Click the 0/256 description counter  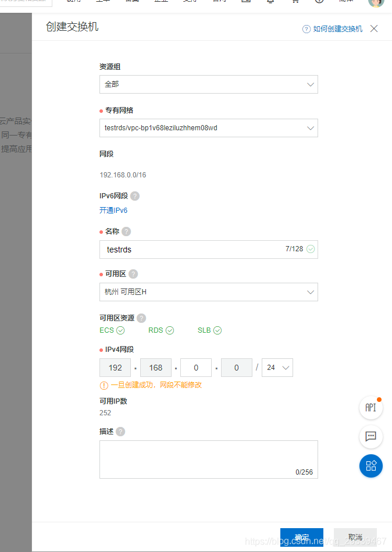click(304, 472)
